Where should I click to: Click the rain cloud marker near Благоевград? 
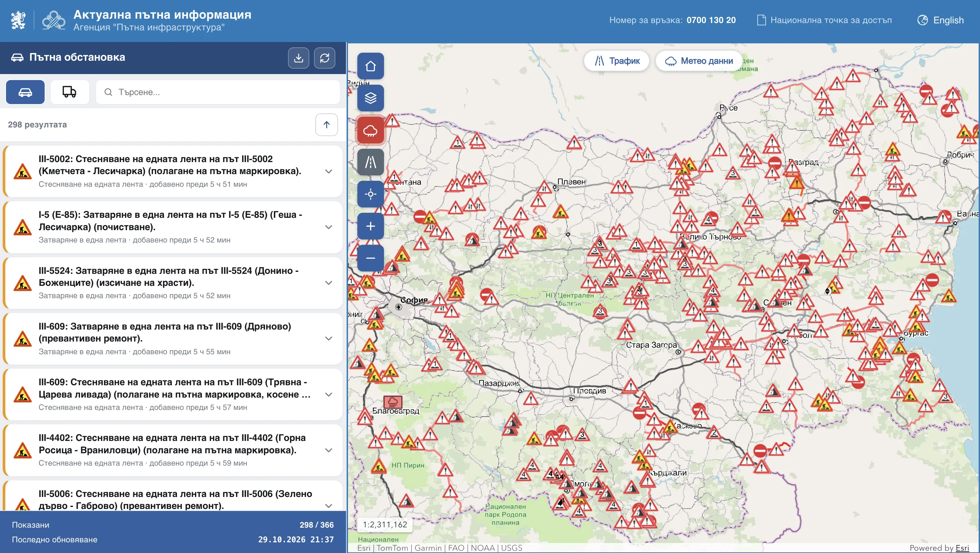[x=393, y=402]
